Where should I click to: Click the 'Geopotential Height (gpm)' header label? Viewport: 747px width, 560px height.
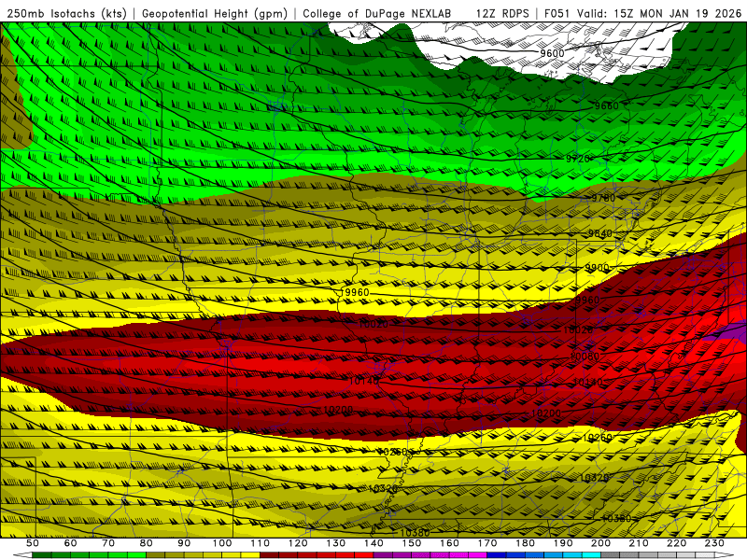coord(215,14)
